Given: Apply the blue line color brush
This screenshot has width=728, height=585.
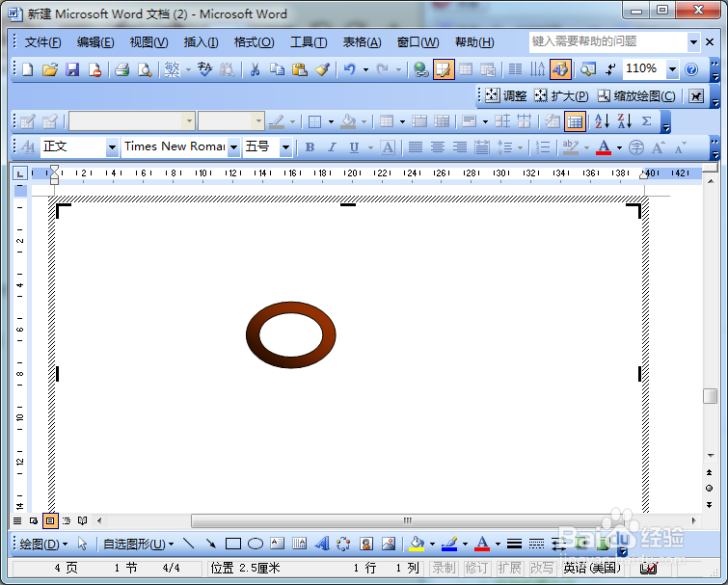Looking at the screenshot, I should 449,544.
